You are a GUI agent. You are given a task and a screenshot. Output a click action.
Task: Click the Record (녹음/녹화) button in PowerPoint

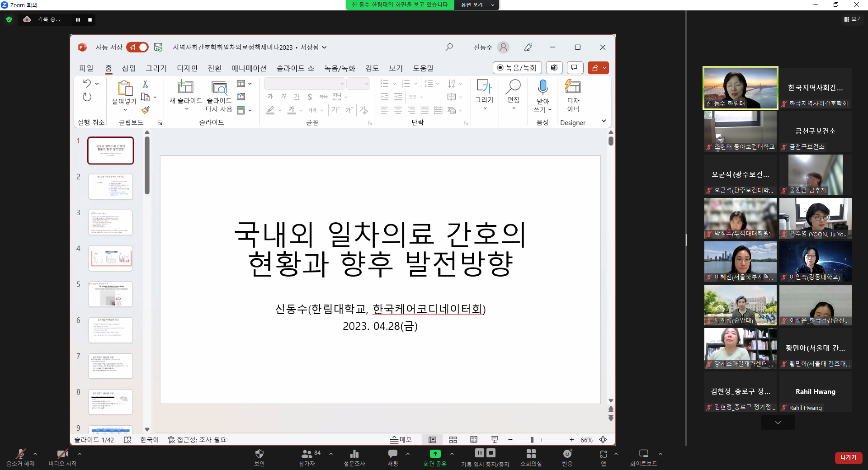tap(517, 68)
